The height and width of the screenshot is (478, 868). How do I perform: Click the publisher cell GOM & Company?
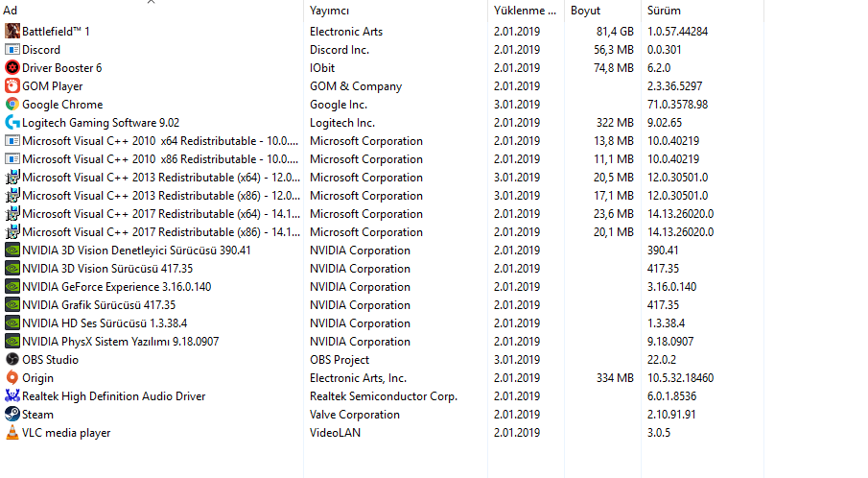[x=356, y=86]
